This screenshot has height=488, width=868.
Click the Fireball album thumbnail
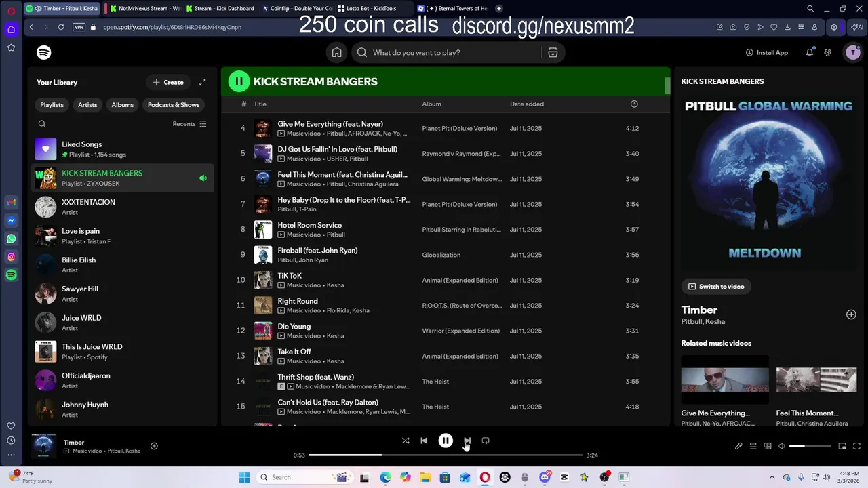pos(263,255)
